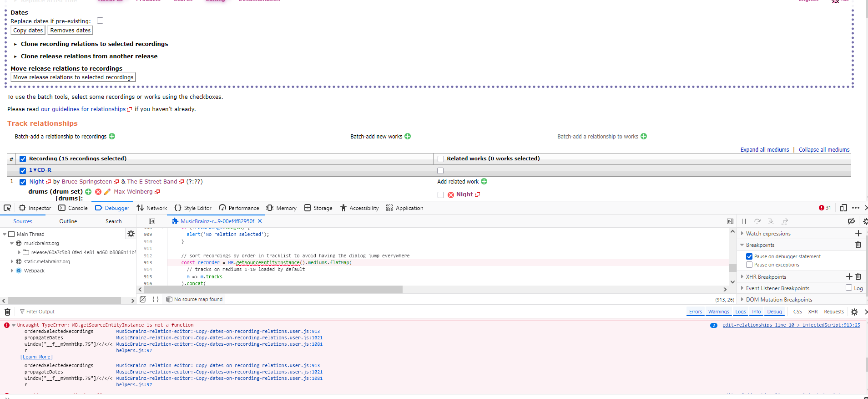
Task: Uncheck the Night recording checkbox
Action: coord(23,182)
